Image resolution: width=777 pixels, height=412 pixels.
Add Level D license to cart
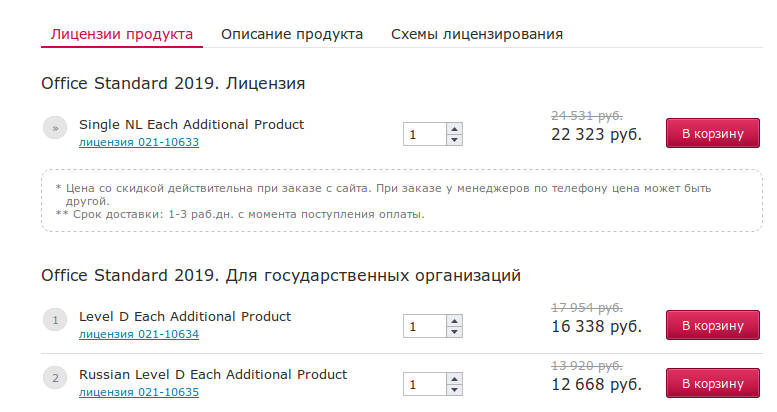click(x=713, y=325)
